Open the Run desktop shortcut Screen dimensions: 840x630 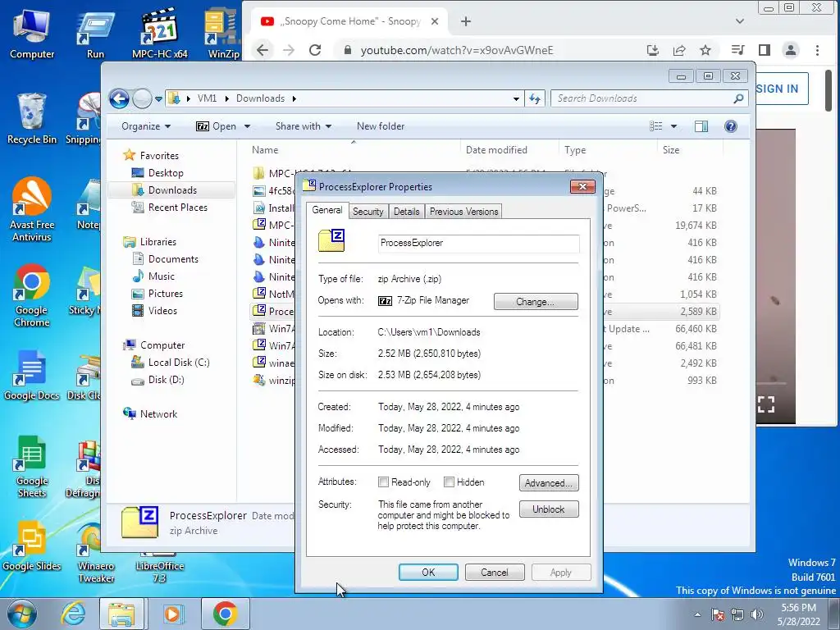click(x=95, y=34)
